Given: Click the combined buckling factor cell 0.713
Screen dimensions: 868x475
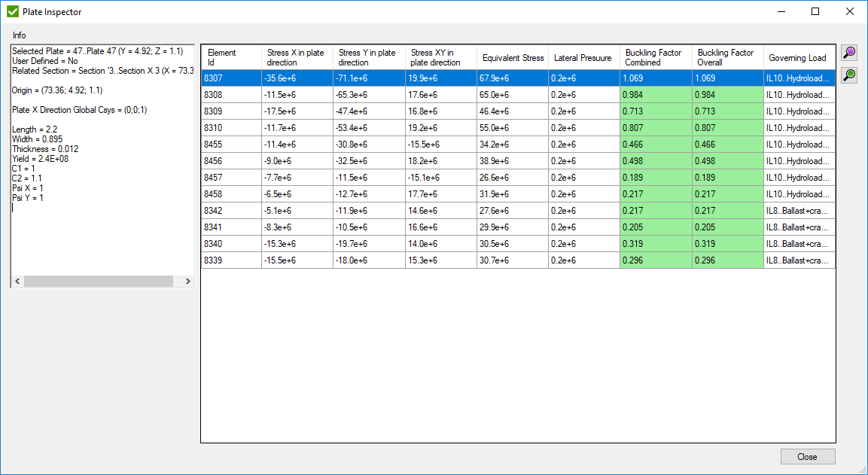Looking at the screenshot, I should point(656,111).
